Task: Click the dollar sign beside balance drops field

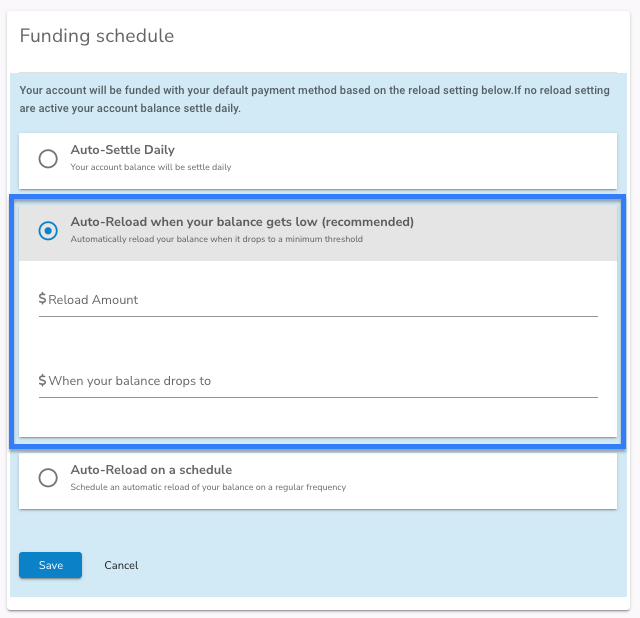Action: point(42,380)
